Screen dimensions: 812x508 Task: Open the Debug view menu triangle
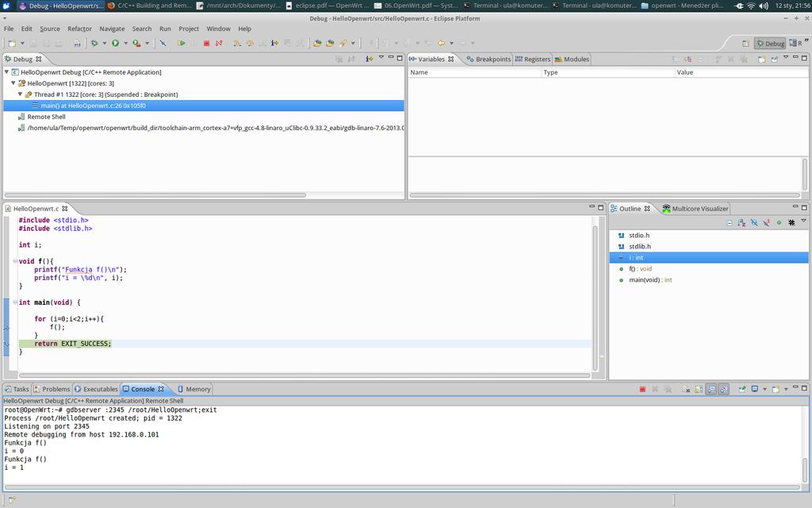click(381, 57)
